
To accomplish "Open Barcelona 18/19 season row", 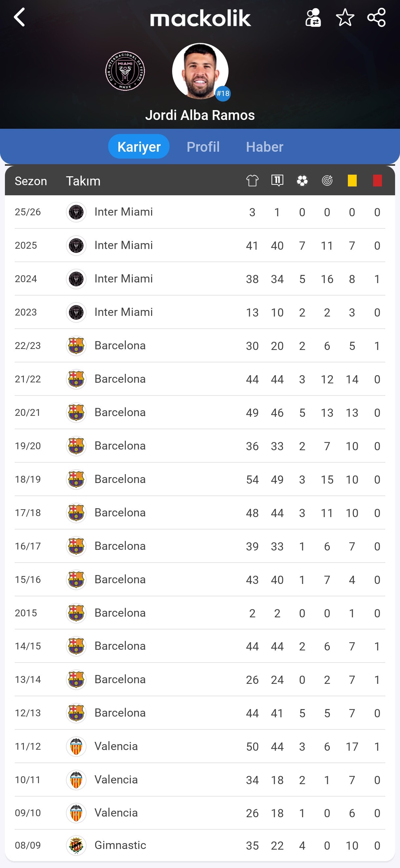I will click(200, 479).
